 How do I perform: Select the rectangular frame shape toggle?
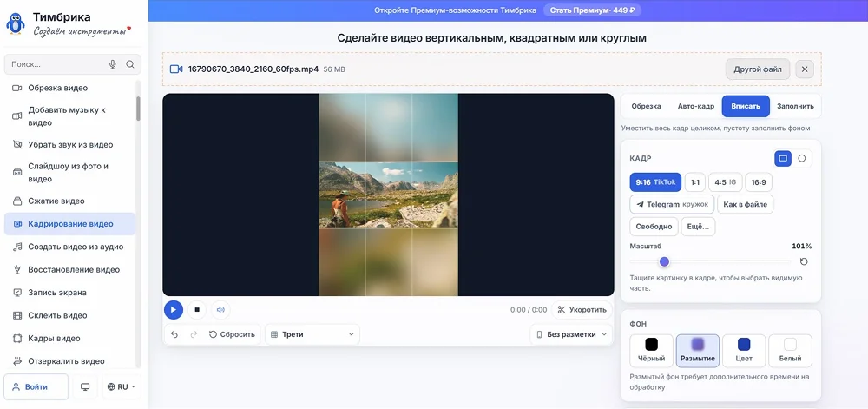coord(783,158)
